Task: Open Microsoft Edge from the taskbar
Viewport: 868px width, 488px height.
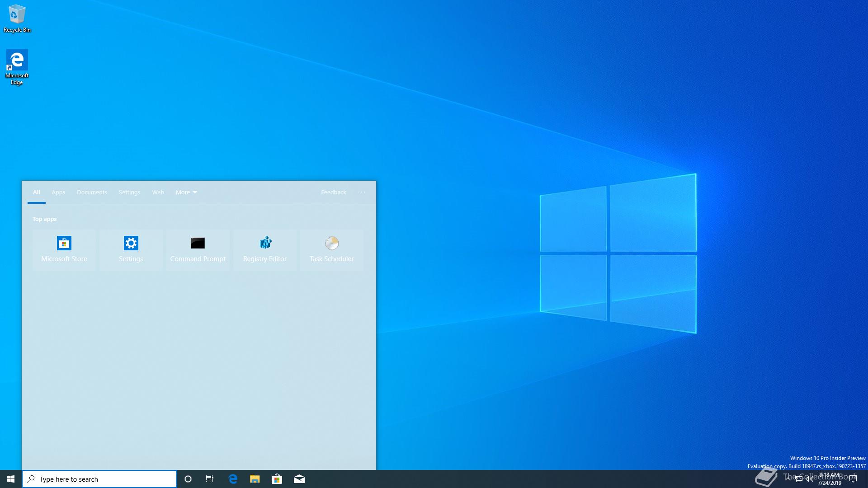Action: (233, 479)
